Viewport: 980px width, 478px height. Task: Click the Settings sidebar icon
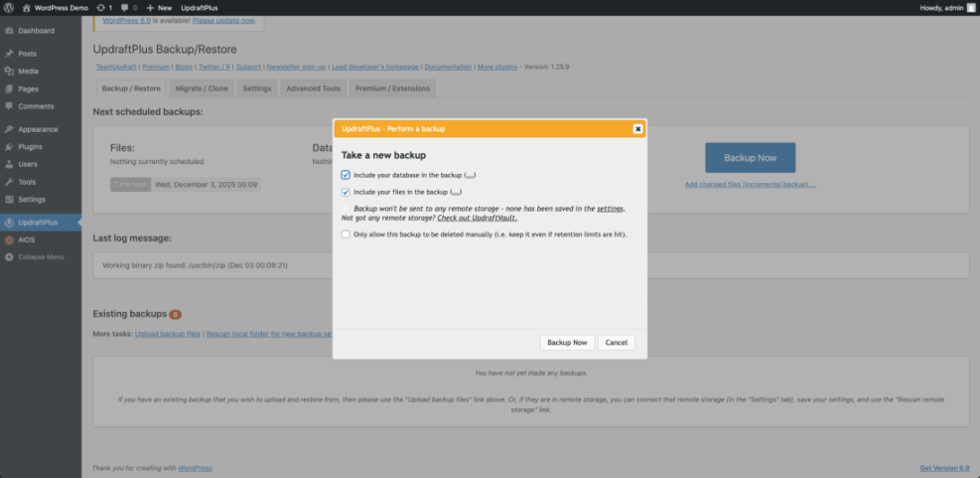(x=9, y=200)
